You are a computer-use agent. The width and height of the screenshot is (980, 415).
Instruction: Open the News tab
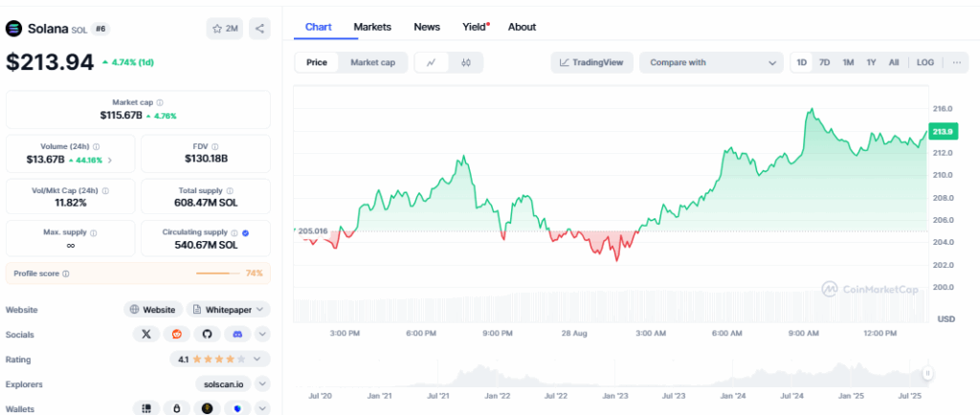coord(427,27)
